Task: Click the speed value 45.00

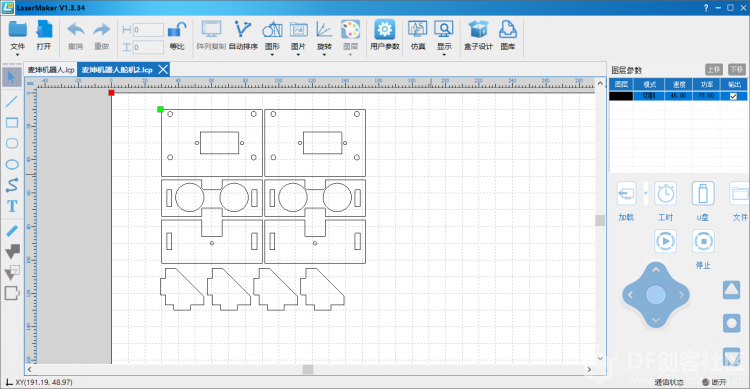Action: 678,96
